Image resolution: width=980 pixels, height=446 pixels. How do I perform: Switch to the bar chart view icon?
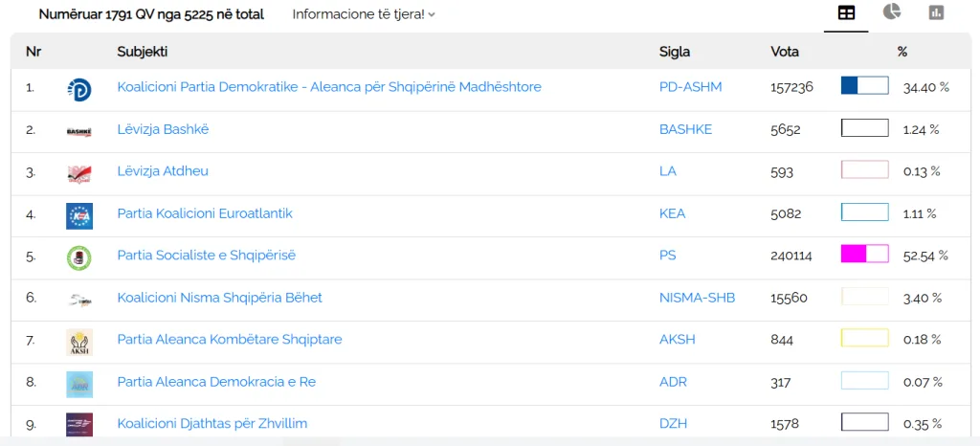pos(936,12)
